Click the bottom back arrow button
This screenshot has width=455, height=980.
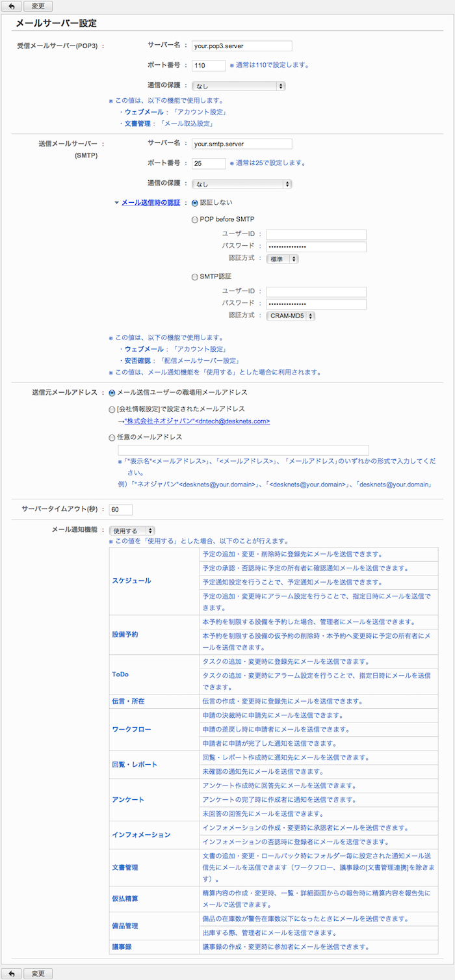point(12,973)
